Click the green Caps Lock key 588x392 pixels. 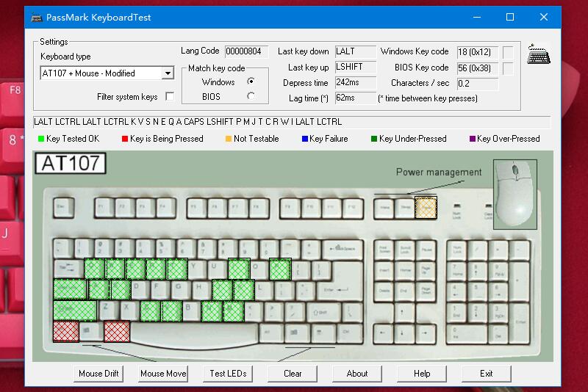70,289
